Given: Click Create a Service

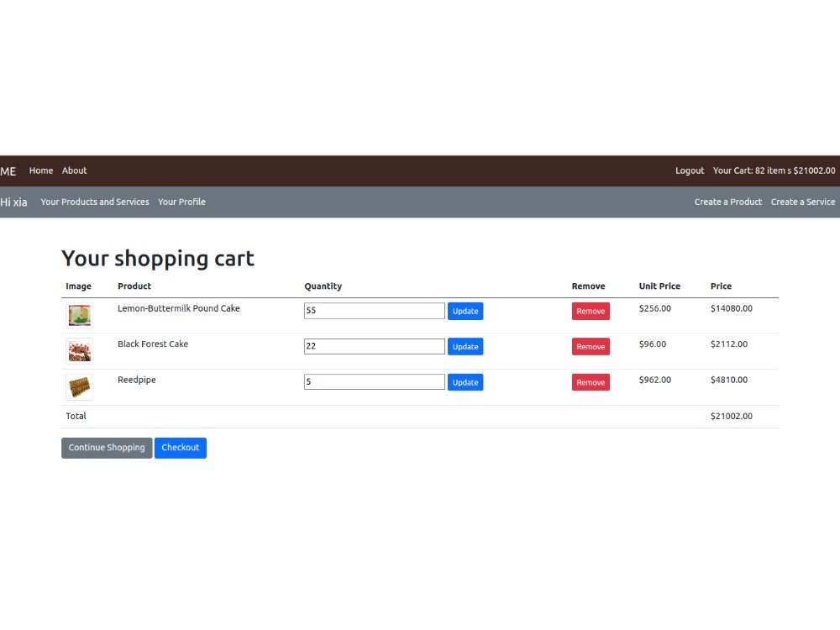Looking at the screenshot, I should point(802,202).
